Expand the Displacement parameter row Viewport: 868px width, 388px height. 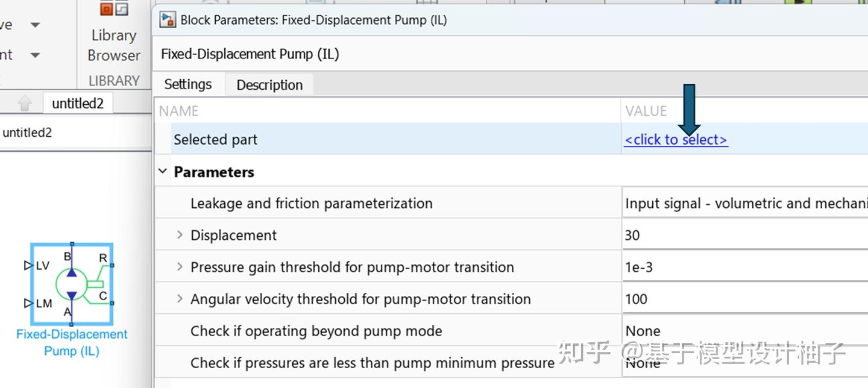pyautogui.click(x=179, y=235)
